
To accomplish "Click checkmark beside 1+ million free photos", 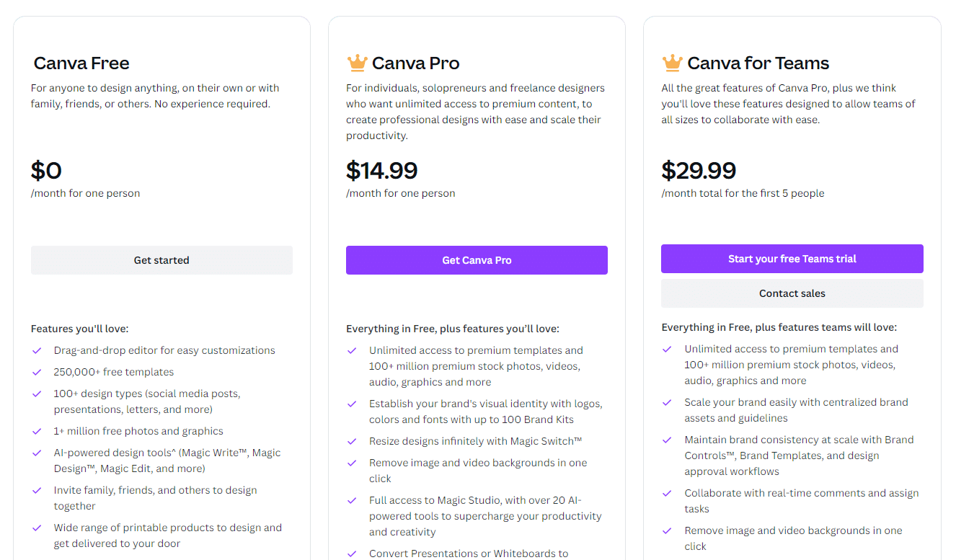I will click(37, 431).
